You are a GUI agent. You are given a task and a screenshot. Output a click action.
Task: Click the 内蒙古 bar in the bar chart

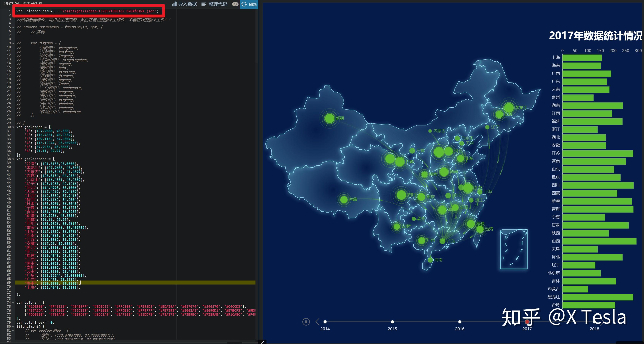[x=575, y=289]
